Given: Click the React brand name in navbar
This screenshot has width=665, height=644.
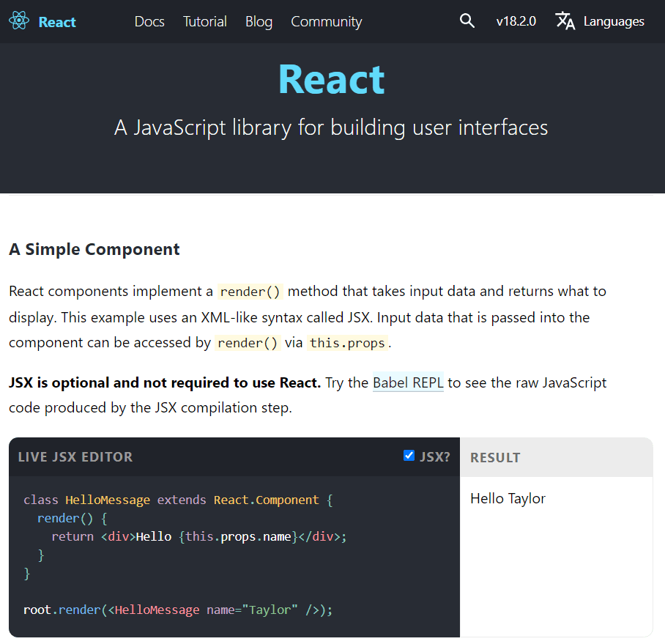Looking at the screenshot, I should coord(56,21).
